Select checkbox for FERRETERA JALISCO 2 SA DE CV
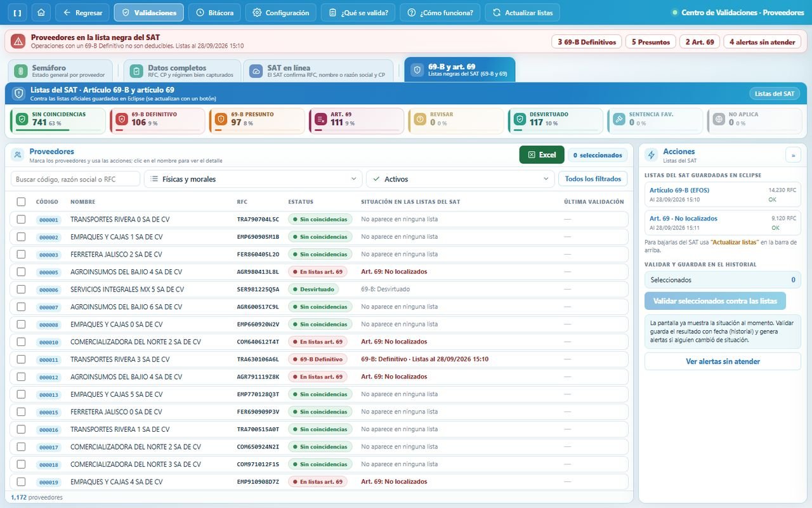The height and width of the screenshot is (508, 812). 22,254
